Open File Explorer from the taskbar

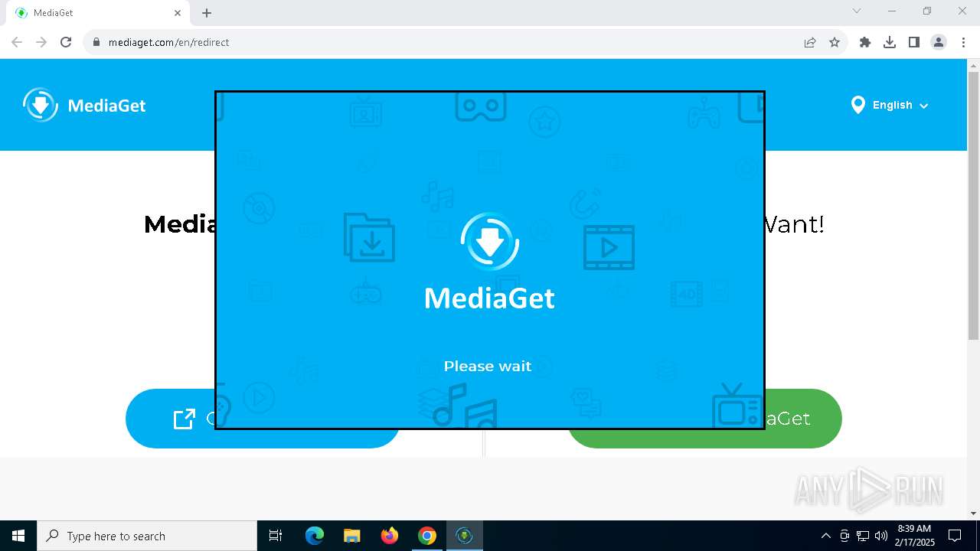tap(352, 536)
